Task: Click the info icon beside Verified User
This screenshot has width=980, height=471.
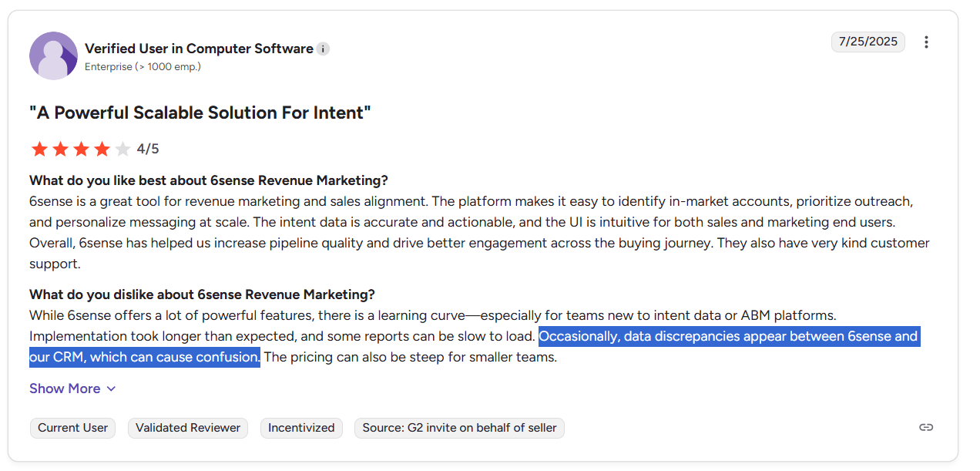Action: pos(324,49)
